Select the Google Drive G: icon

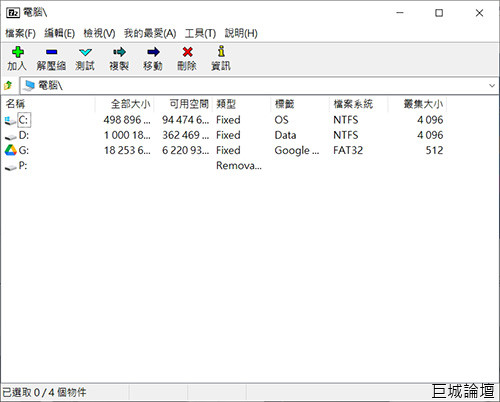[11, 150]
